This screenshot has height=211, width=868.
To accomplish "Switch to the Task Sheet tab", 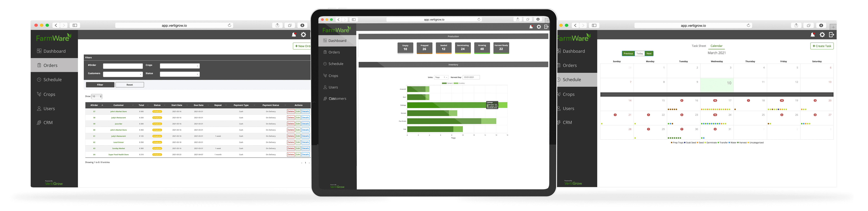I will (x=699, y=46).
